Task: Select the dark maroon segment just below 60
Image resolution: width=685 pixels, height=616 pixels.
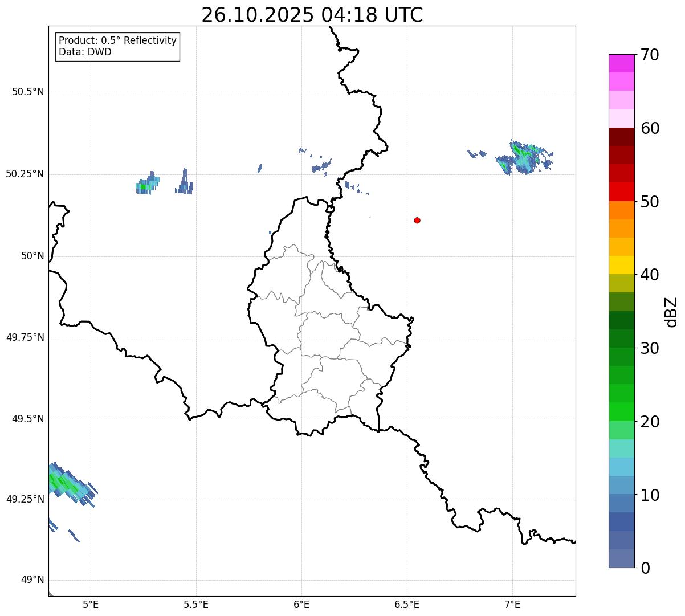Action: point(625,137)
